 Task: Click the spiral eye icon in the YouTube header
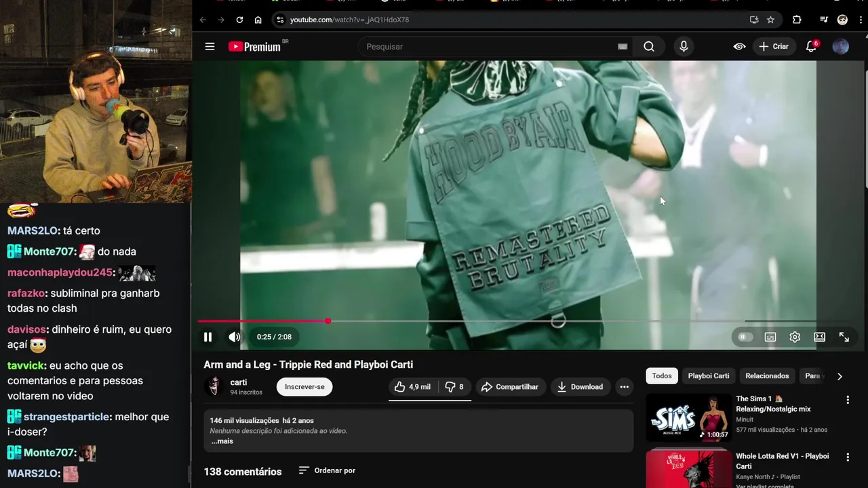(739, 47)
